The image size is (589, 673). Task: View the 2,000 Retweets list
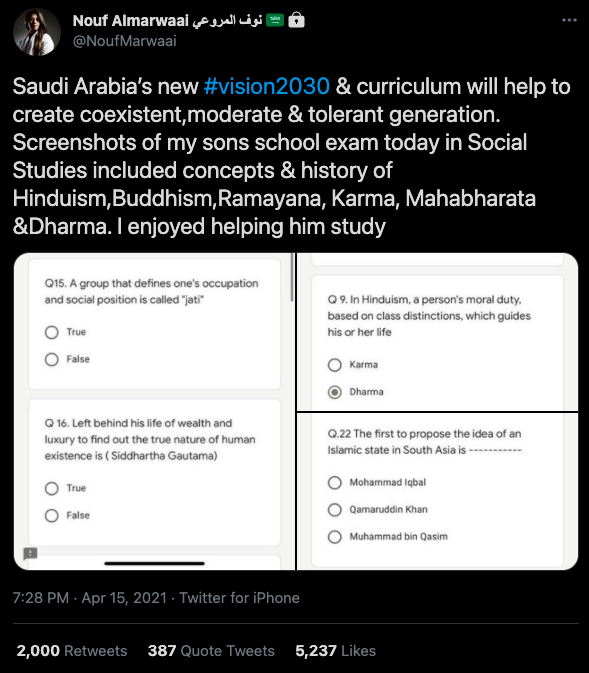72,651
